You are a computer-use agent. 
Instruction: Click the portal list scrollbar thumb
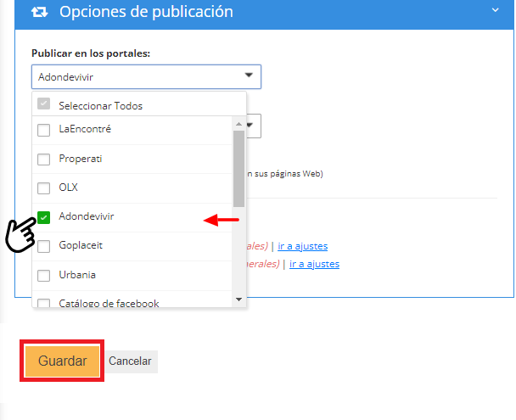click(x=238, y=170)
